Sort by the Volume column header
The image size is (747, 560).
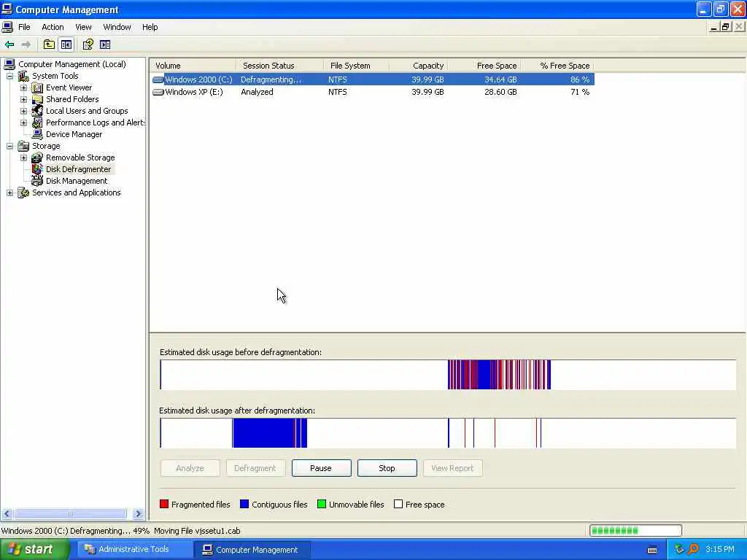(x=193, y=66)
